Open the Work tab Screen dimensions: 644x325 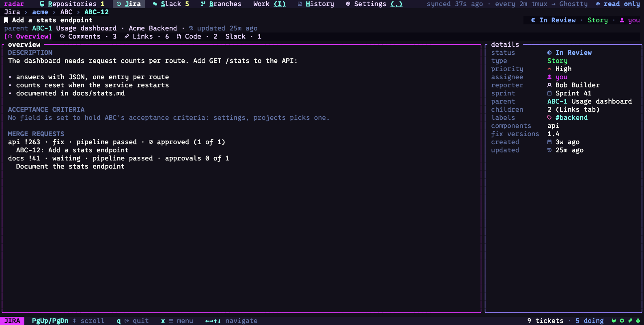269,4
